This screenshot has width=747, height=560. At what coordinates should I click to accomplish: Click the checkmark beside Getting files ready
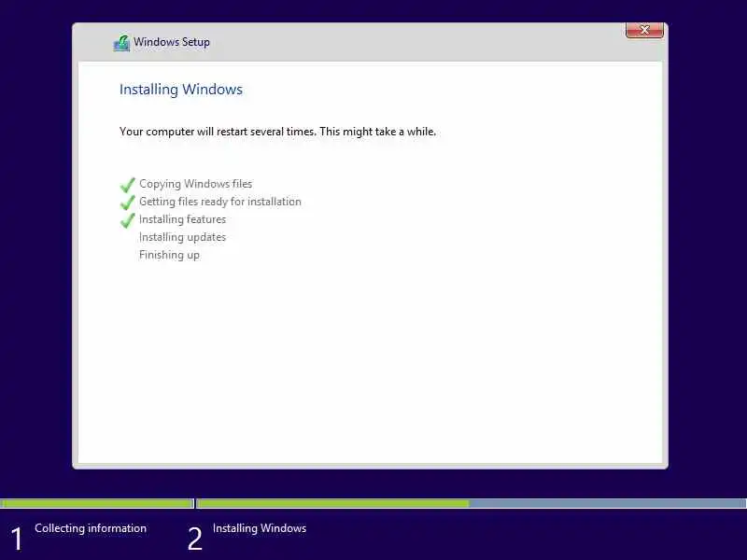point(128,203)
